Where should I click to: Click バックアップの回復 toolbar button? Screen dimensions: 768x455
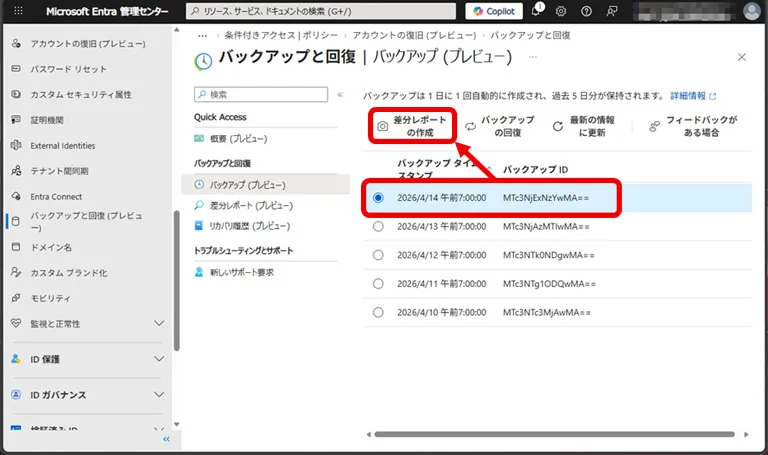(500, 126)
